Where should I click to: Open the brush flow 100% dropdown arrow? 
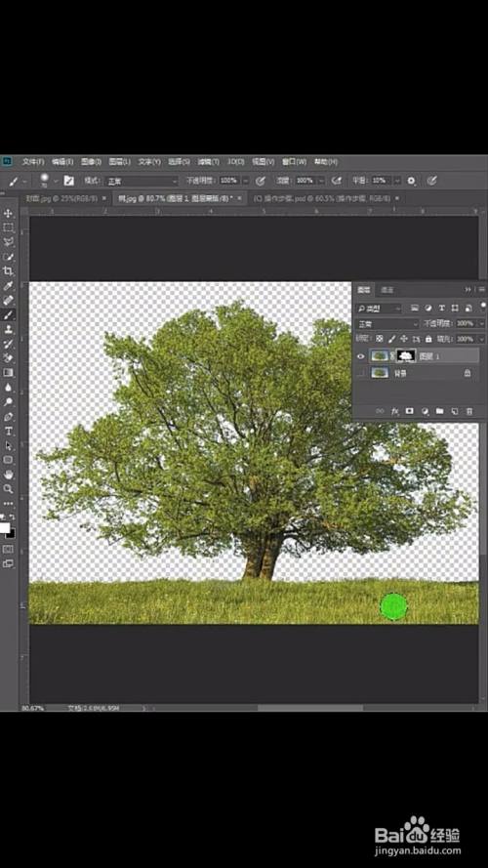[x=322, y=181]
